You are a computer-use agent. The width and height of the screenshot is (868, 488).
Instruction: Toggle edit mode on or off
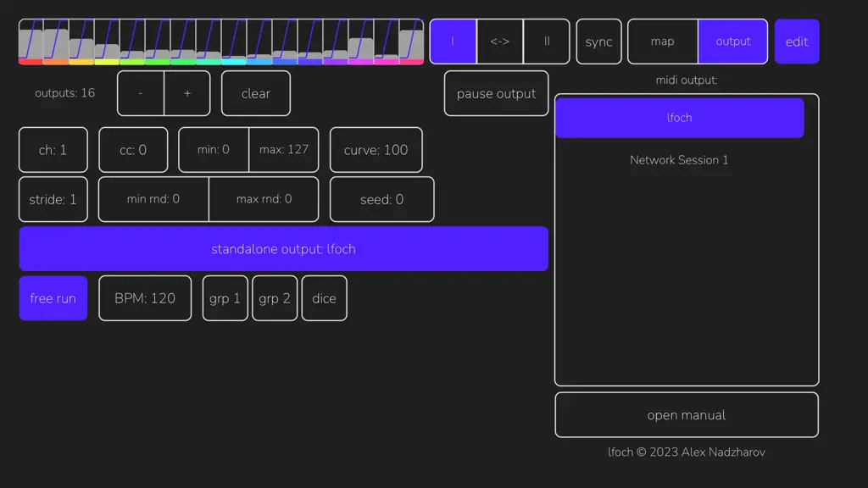pos(797,42)
